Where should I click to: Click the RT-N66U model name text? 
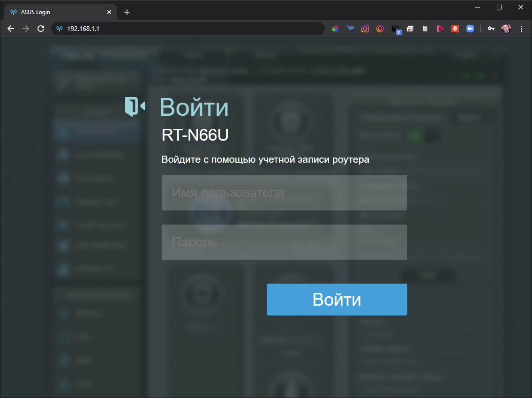tap(195, 135)
